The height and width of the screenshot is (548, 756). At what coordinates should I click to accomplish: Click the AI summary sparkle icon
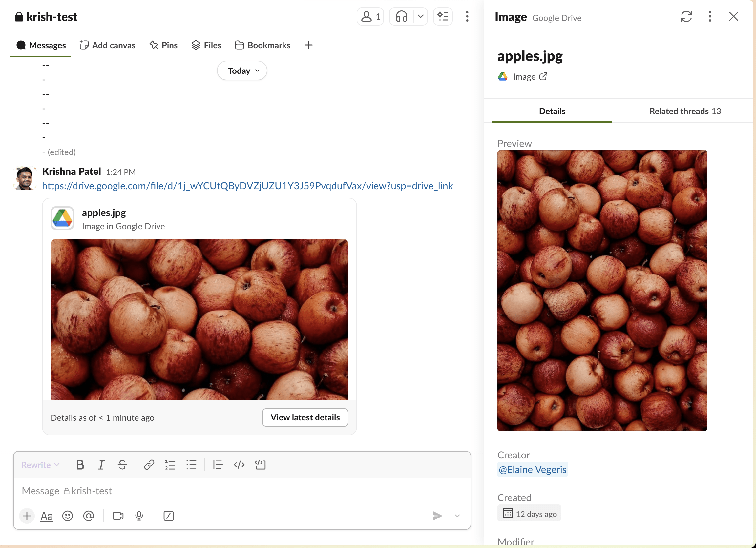coord(443,16)
